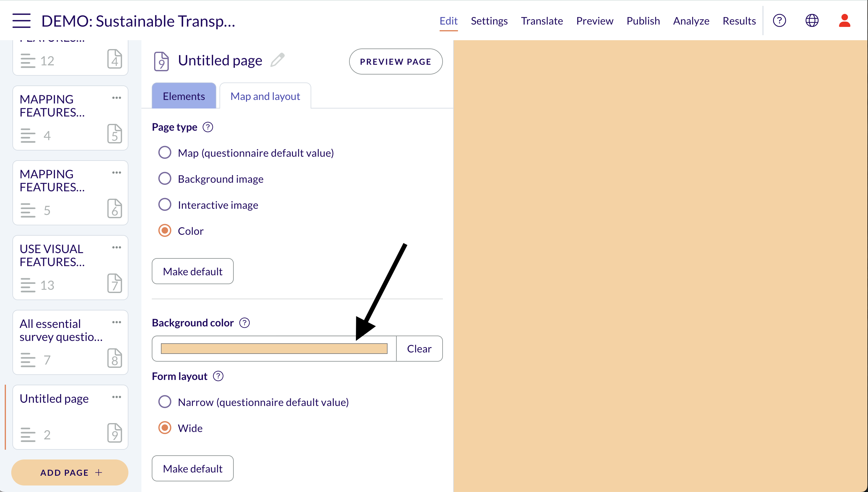Open options menu for page 5 card
This screenshot has height=492, width=868.
pyautogui.click(x=117, y=98)
